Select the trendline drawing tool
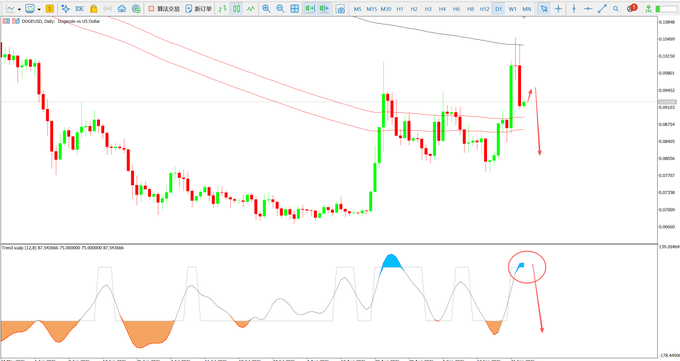Image resolution: width=680 pixels, height=361 pixels. point(602,9)
